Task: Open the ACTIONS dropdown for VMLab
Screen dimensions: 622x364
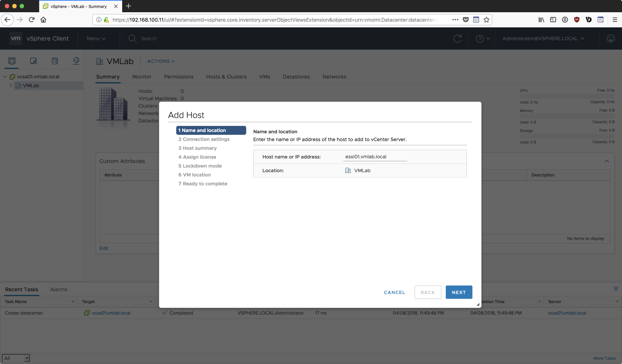Action: 161,61
